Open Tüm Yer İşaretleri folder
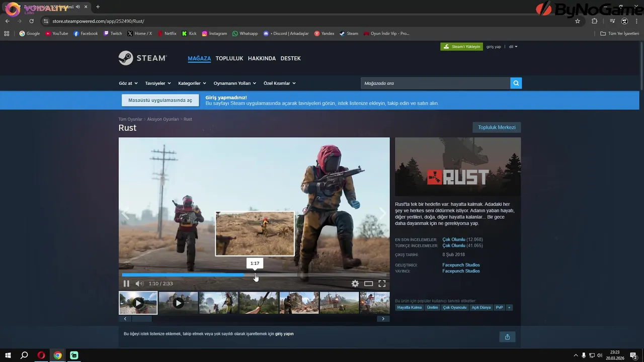 620,34
